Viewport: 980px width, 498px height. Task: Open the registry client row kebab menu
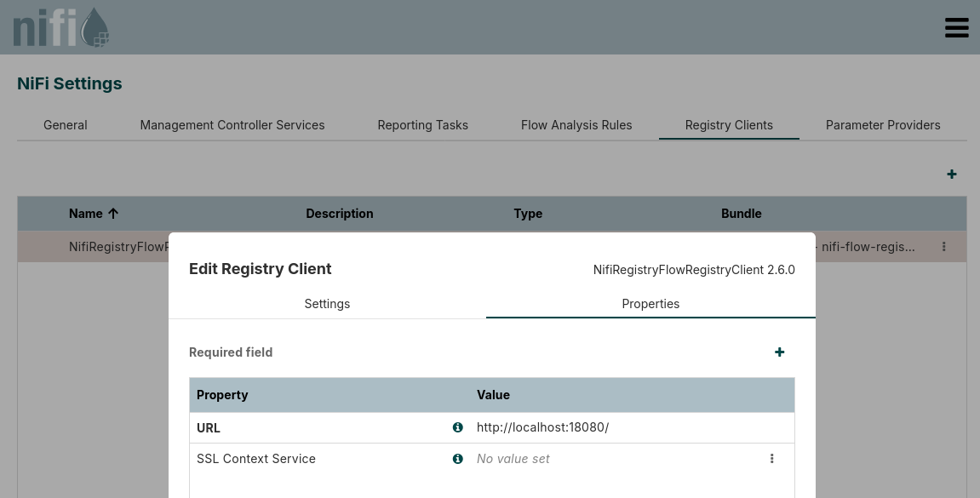(943, 246)
